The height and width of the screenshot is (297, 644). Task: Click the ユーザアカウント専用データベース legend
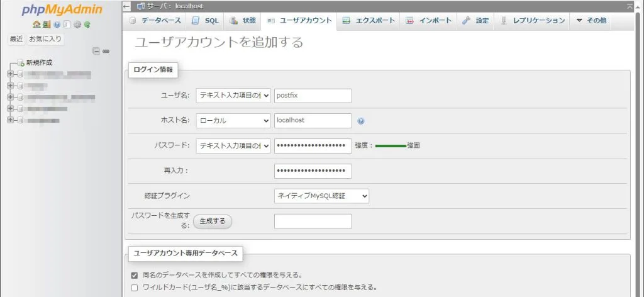[x=186, y=254]
